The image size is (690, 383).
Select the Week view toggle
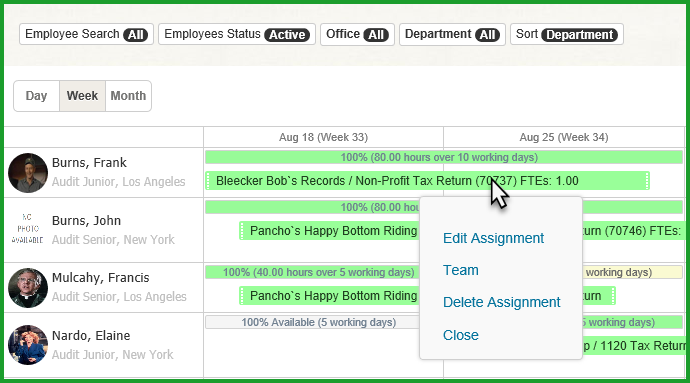[x=82, y=96]
